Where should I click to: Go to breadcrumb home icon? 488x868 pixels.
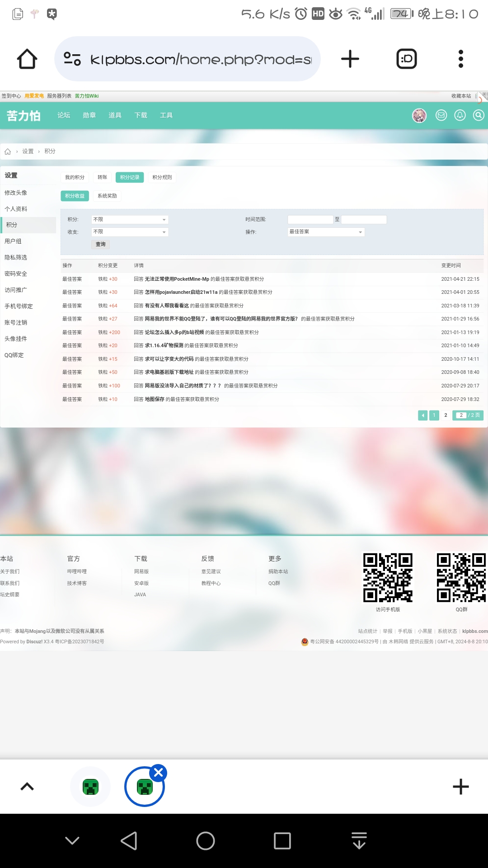coord(8,151)
